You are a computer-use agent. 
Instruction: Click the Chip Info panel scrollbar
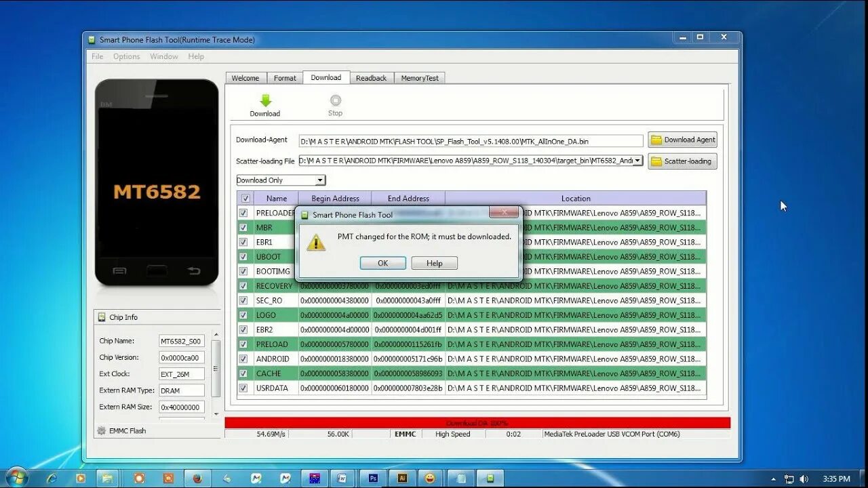point(216,369)
